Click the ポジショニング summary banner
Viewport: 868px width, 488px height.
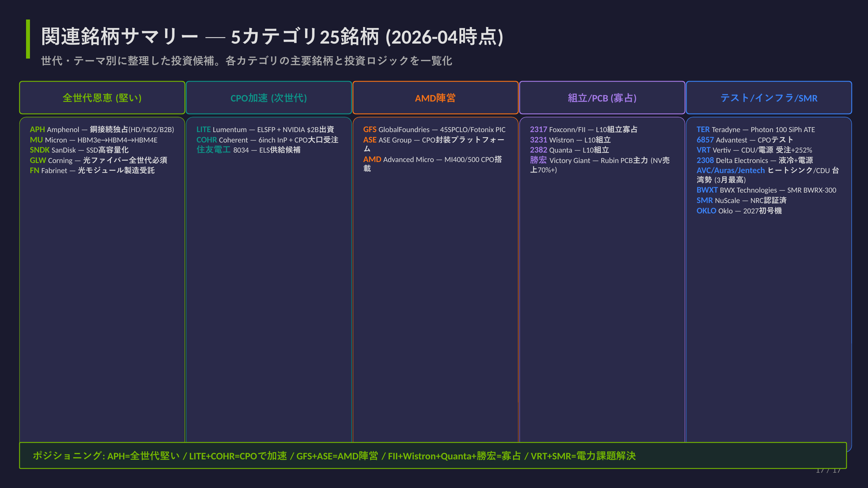coord(433,456)
